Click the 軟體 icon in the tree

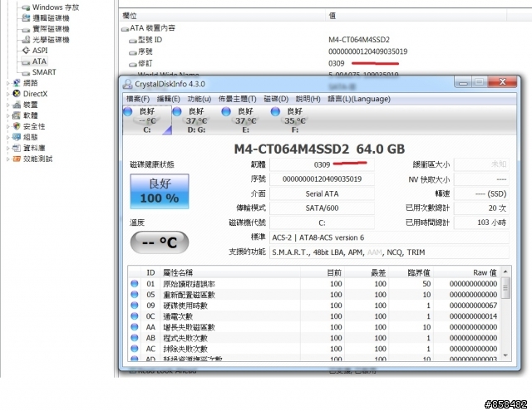pos(17,115)
